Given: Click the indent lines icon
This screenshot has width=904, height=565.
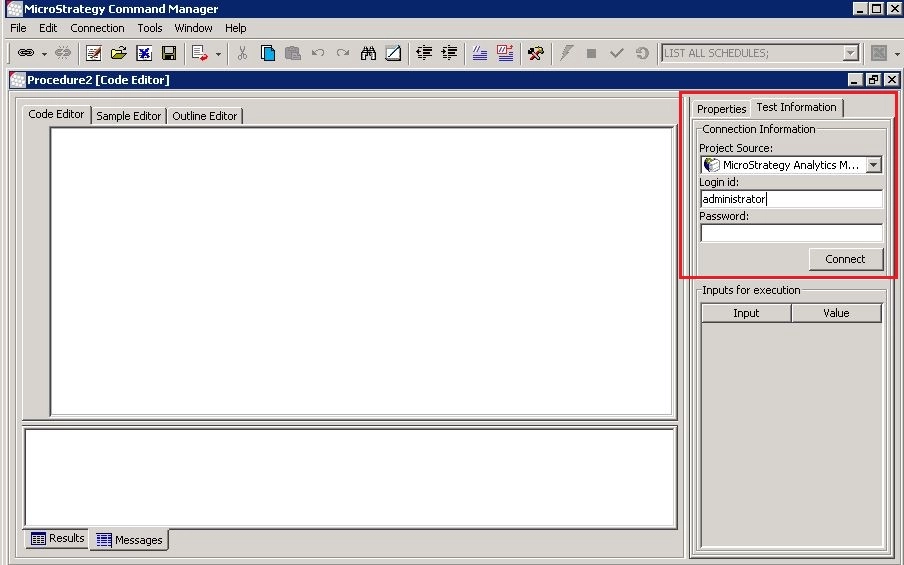Looking at the screenshot, I should [x=424, y=53].
